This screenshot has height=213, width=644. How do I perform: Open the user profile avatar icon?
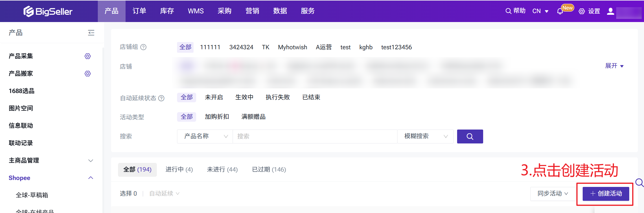click(x=610, y=11)
